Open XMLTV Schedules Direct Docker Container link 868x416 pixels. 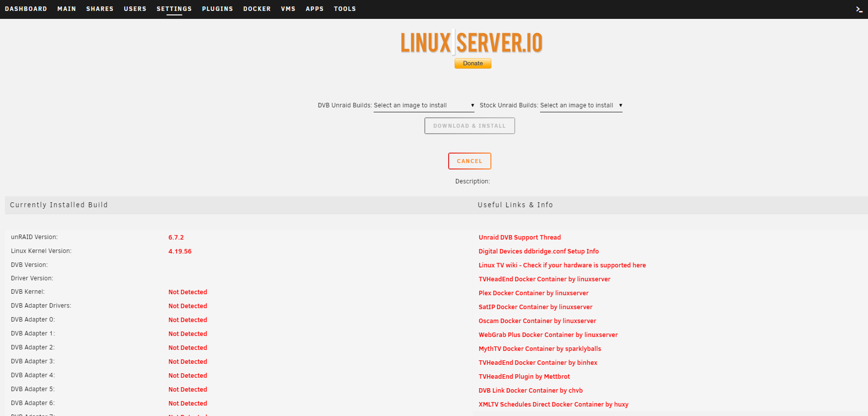pos(553,405)
